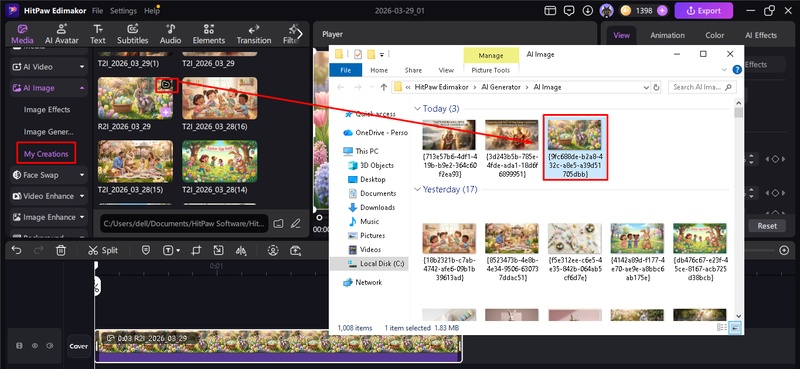The width and height of the screenshot is (800, 369).
Task: Refresh the AI Image folder in File Explorer
Action: 657,87
